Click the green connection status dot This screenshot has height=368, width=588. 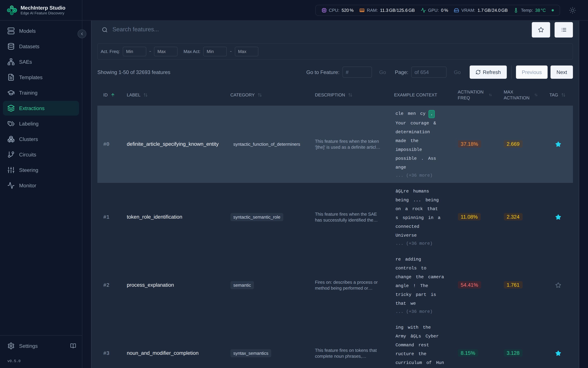click(x=553, y=10)
